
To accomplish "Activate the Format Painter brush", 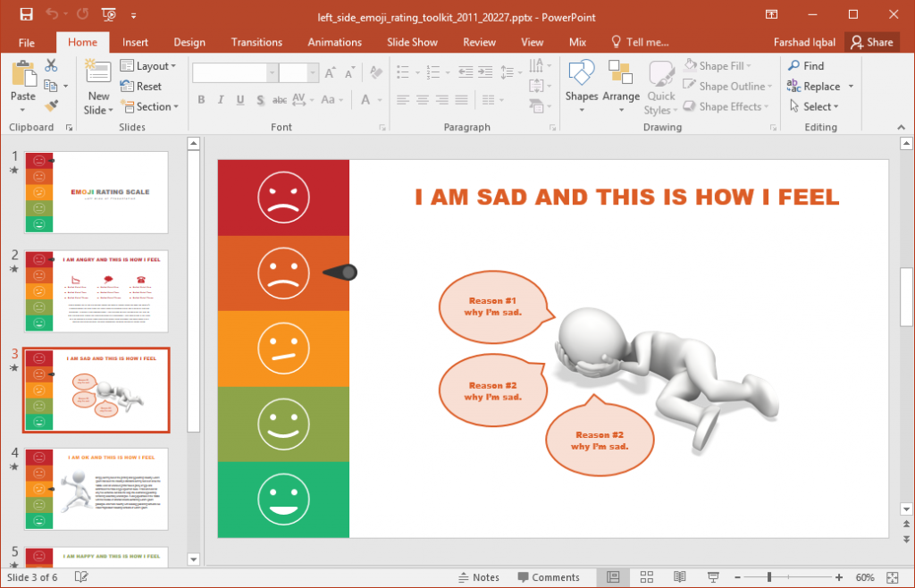I will pyautogui.click(x=51, y=105).
